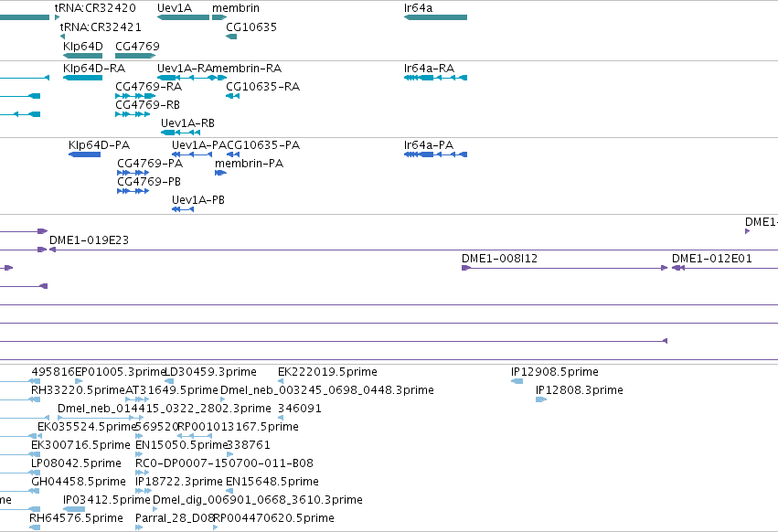Click the CG4769-RB transcript feature
The image size is (778, 532).
tap(133, 114)
